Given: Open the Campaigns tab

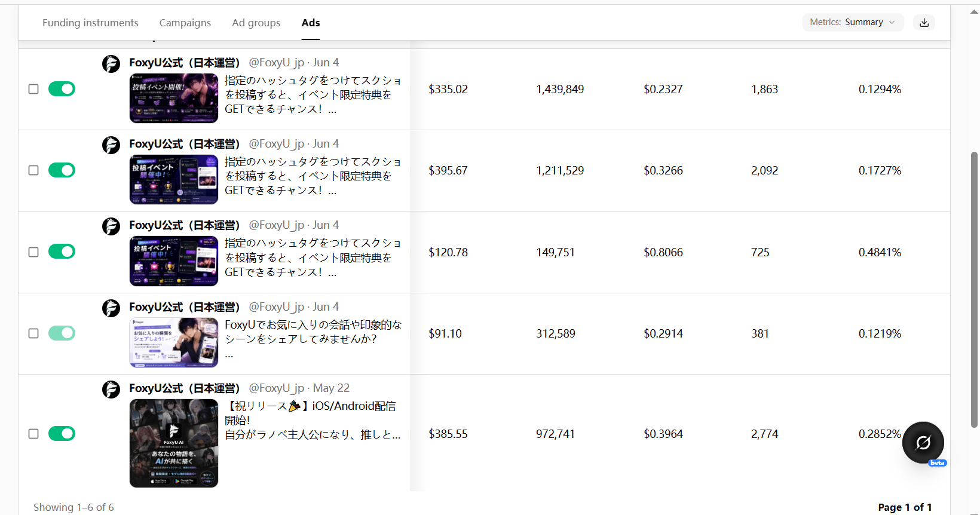Looking at the screenshot, I should 185,23.
